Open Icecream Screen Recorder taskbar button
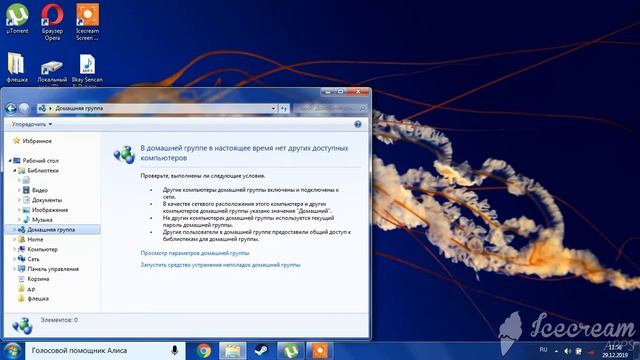This screenshot has height=360, width=640. click(x=320, y=351)
